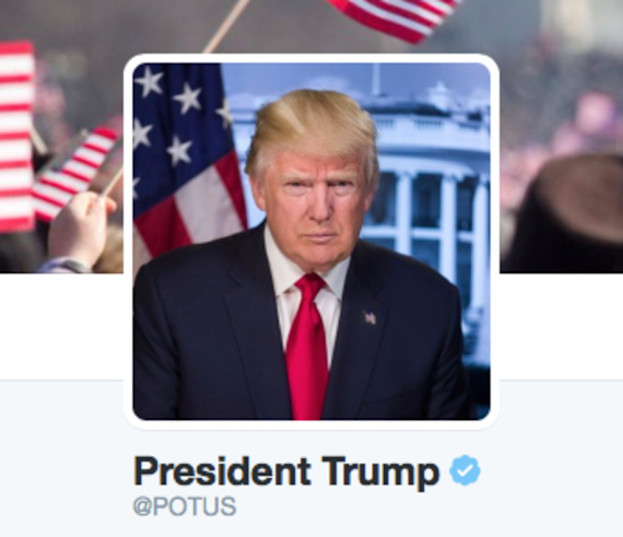The width and height of the screenshot is (623, 537).
Task: Click the blue verified badge icon
Action: tap(465, 470)
